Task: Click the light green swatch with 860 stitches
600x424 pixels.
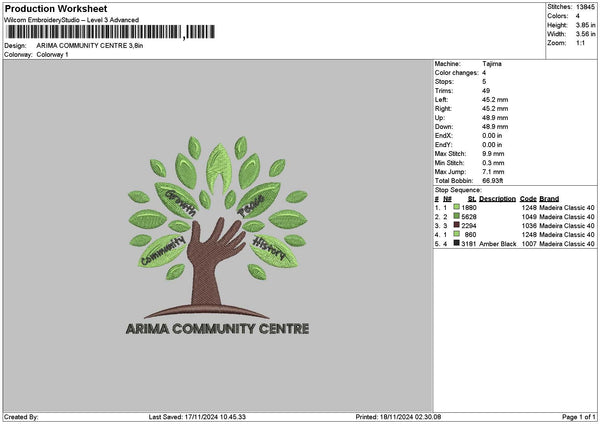Action: tap(456, 234)
